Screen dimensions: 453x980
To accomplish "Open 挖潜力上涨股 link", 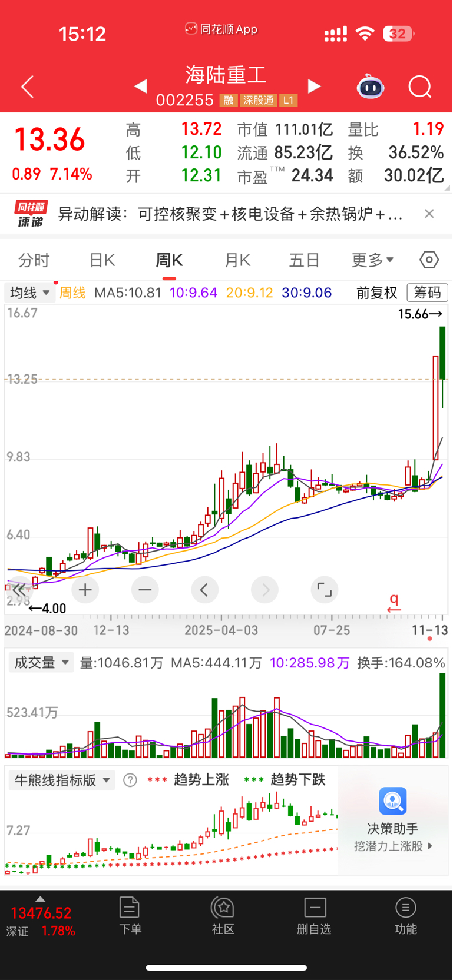I will click(x=393, y=846).
